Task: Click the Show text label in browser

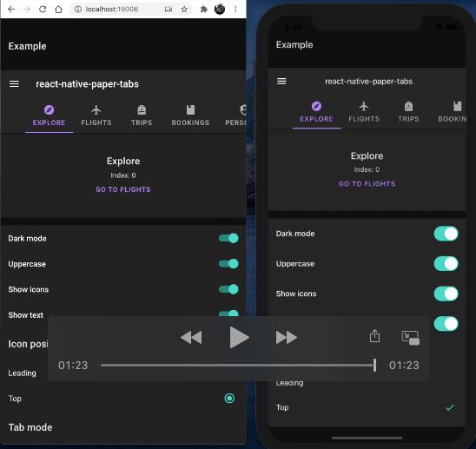Action: [x=26, y=315]
